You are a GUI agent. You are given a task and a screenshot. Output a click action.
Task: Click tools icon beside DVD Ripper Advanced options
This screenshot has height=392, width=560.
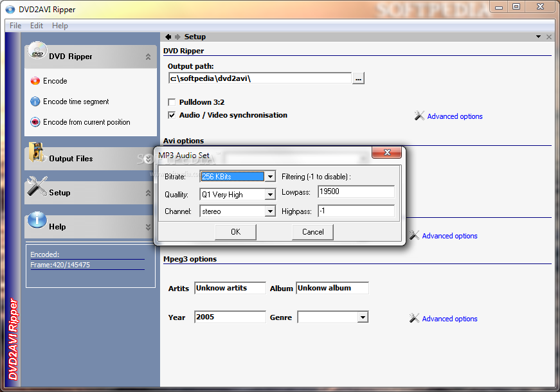click(419, 116)
